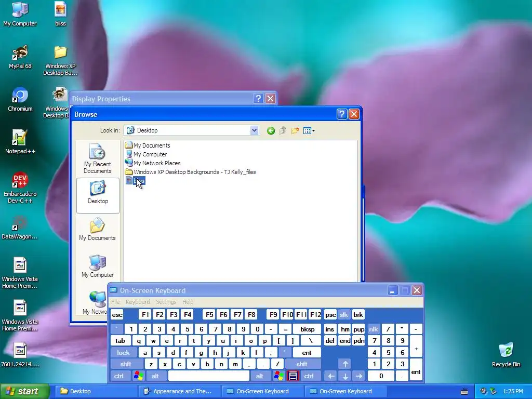Select My Documents in places bar
Viewport: 532px width, 399px height.
click(97, 229)
